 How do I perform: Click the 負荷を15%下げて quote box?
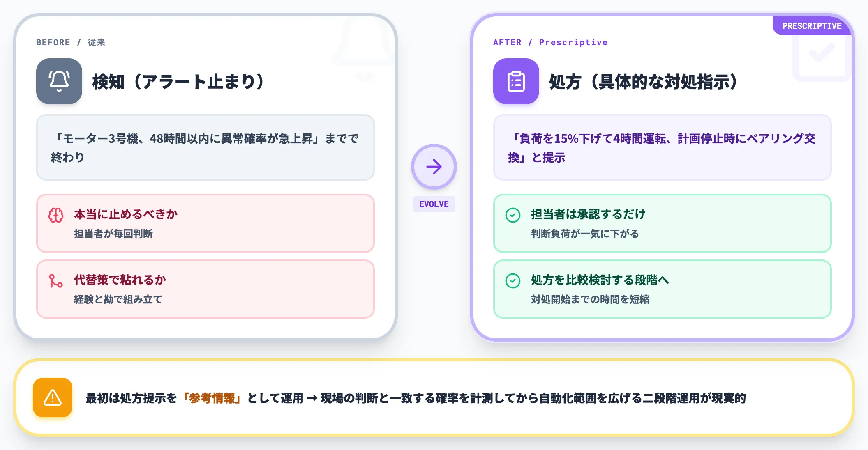click(663, 147)
